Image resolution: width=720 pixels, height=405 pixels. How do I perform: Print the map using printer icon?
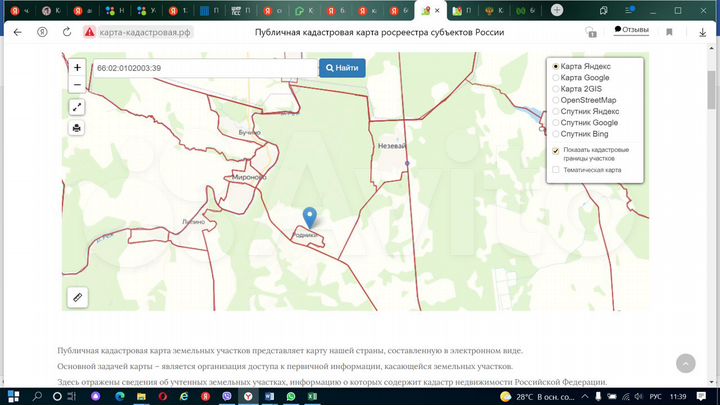(77, 128)
